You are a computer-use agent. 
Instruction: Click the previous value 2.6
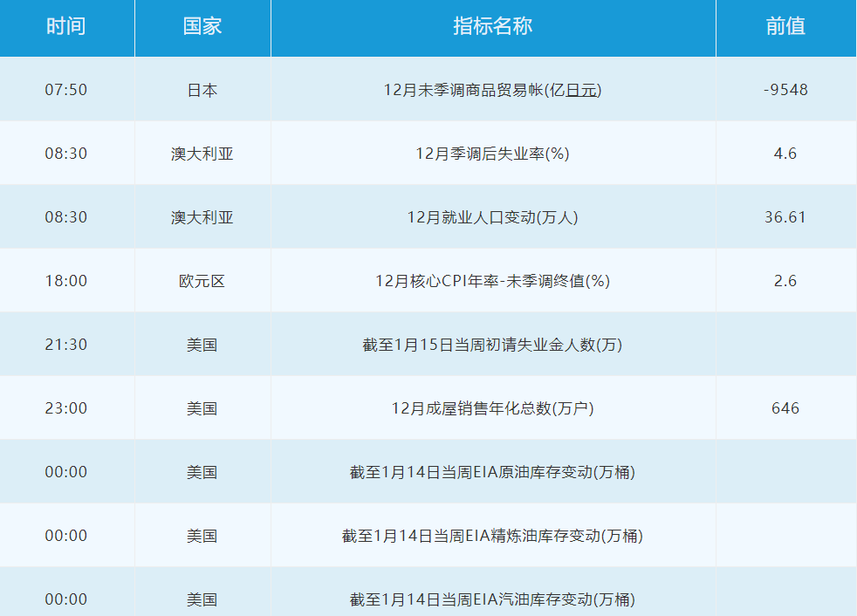pos(785,281)
